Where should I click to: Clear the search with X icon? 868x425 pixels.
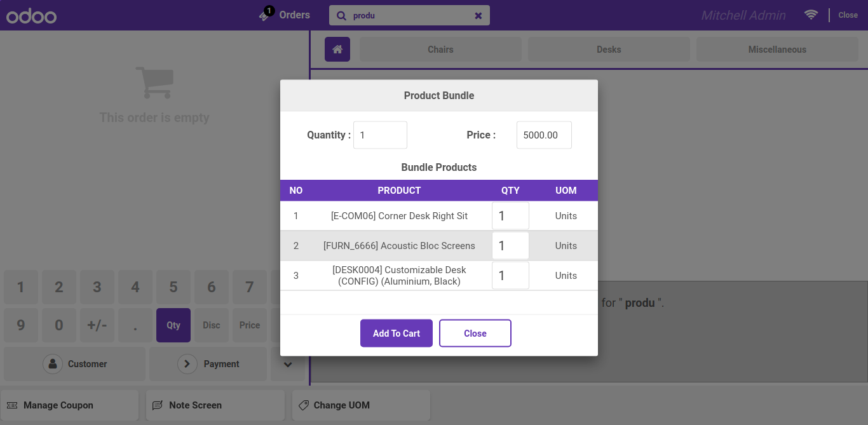[478, 16]
